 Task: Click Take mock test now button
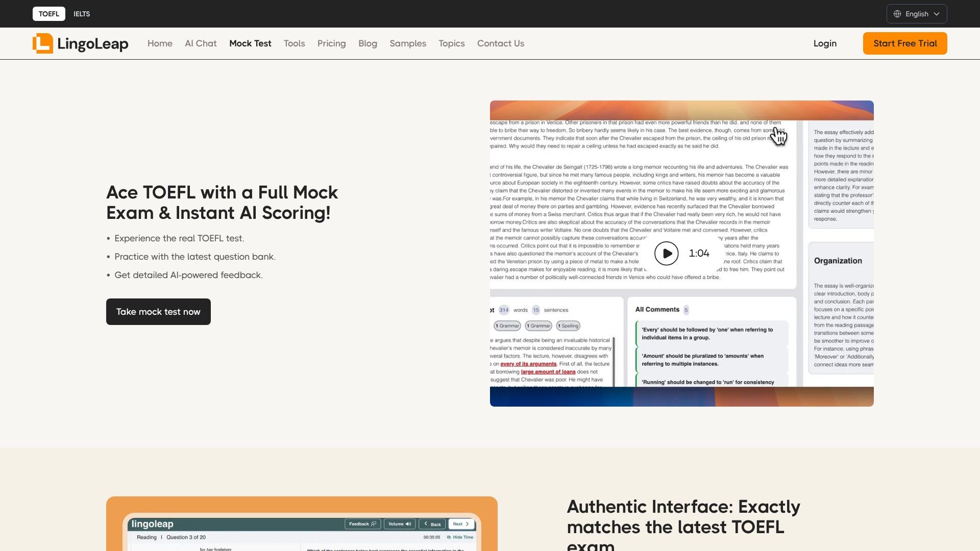coord(158,312)
